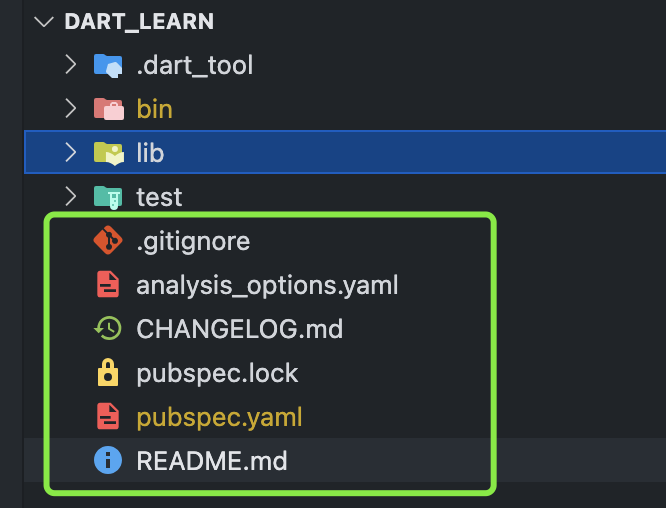
Task: Select the .gitignore file name
Action: [x=193, y=242]
